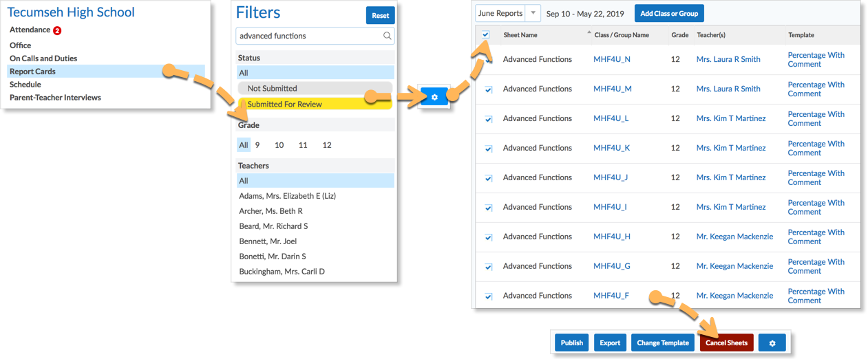
Task: Open the MHF4U_F class link
Action: coord(611,296)
